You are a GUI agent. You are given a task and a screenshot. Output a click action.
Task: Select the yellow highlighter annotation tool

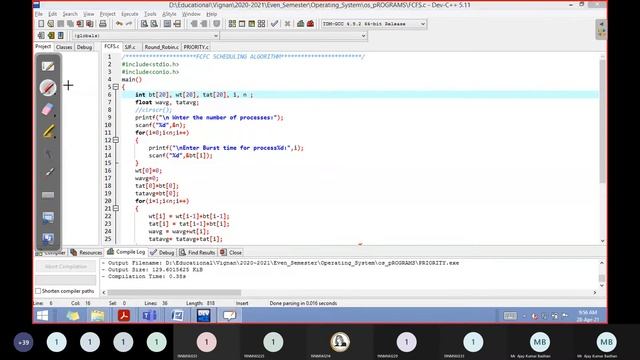(48, 131)
